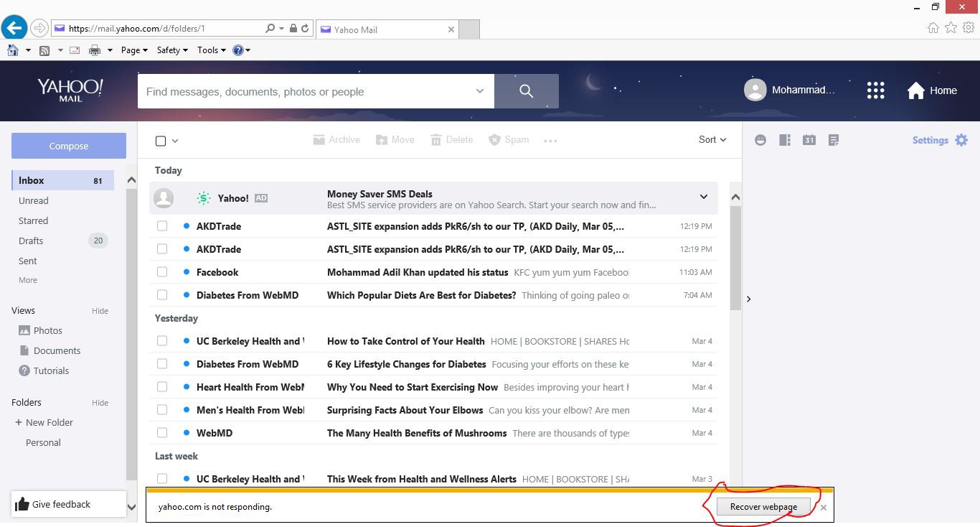
Task: Click the Home house icon in header
Action: (916, 90)
